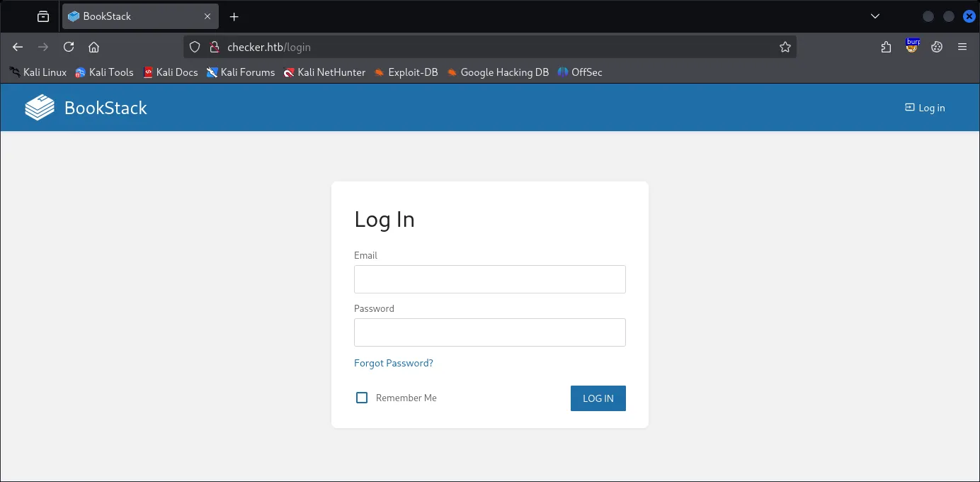Screen dimensions: 980x482
Task: Click the Log In heading text
Action: point(384,220)
